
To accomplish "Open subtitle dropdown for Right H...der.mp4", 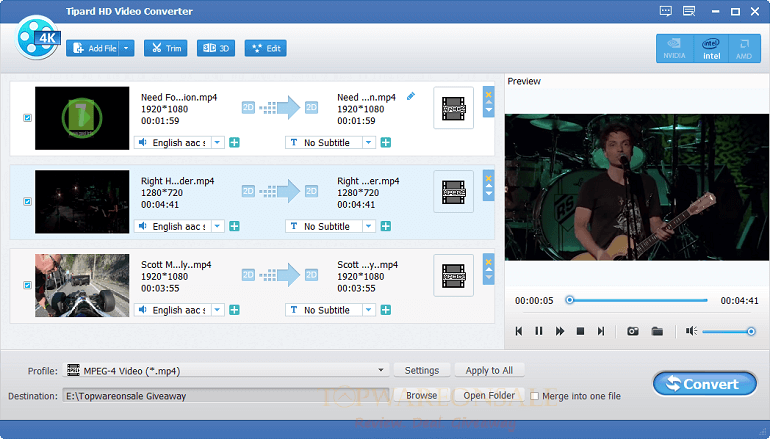I will [369, 226].
